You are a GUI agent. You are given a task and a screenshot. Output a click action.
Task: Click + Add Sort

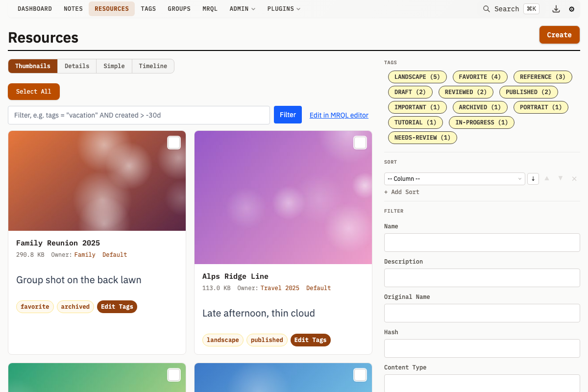click(x=402, y=192)
